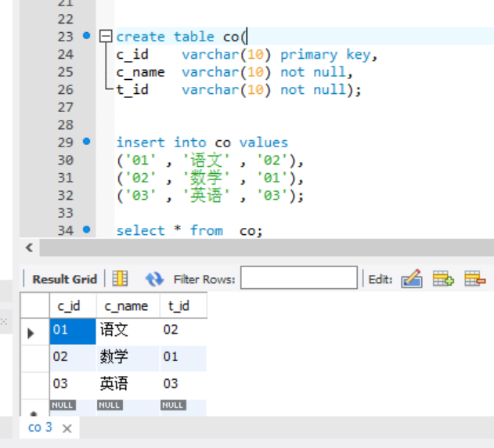This screenshot has width=494, height=448.
Task: Refresh the result grid data
Action: (154, 280)
